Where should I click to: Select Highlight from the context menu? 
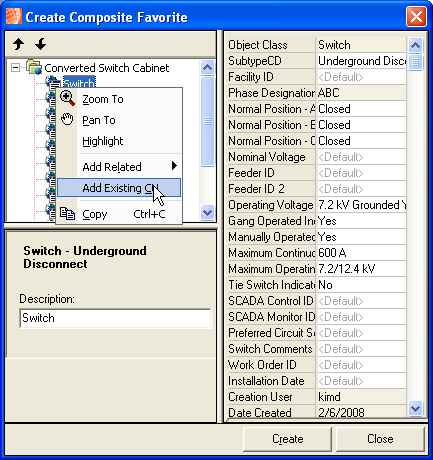click(x=103, y=141)
